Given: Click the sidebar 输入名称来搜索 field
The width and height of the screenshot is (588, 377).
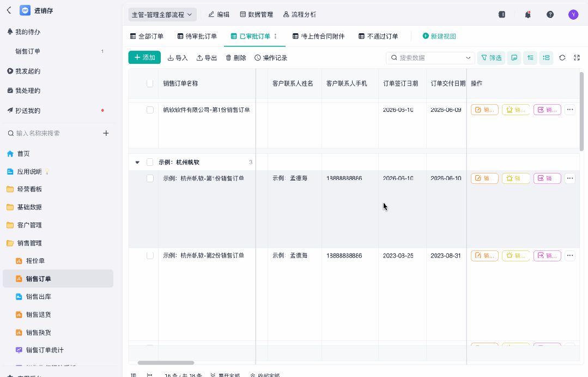Looking at the screenshot, I should tap(52, 133).
